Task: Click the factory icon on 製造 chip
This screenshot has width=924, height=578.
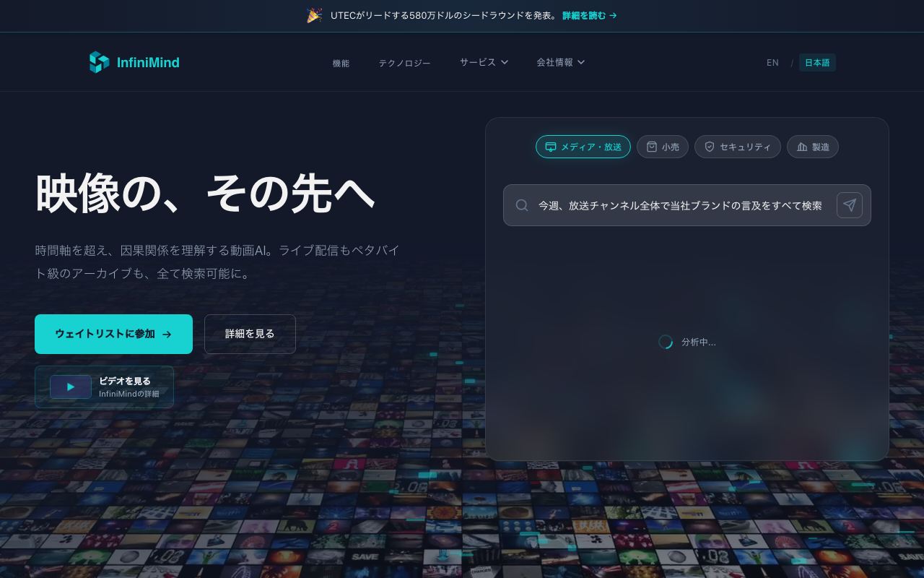Action: 802,147
